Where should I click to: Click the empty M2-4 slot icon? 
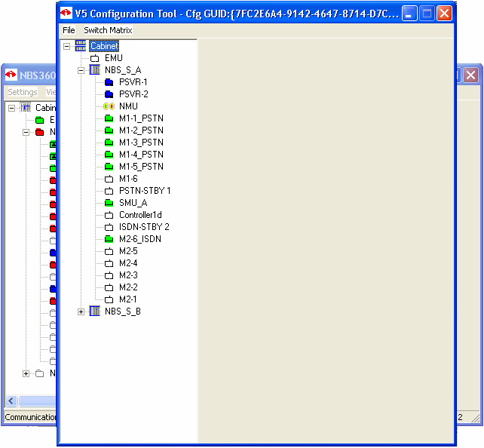pos(109,263)
